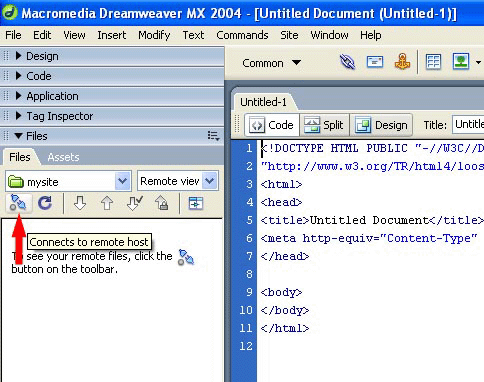
Task: Switch to Design view
Action: coord(381,125)
